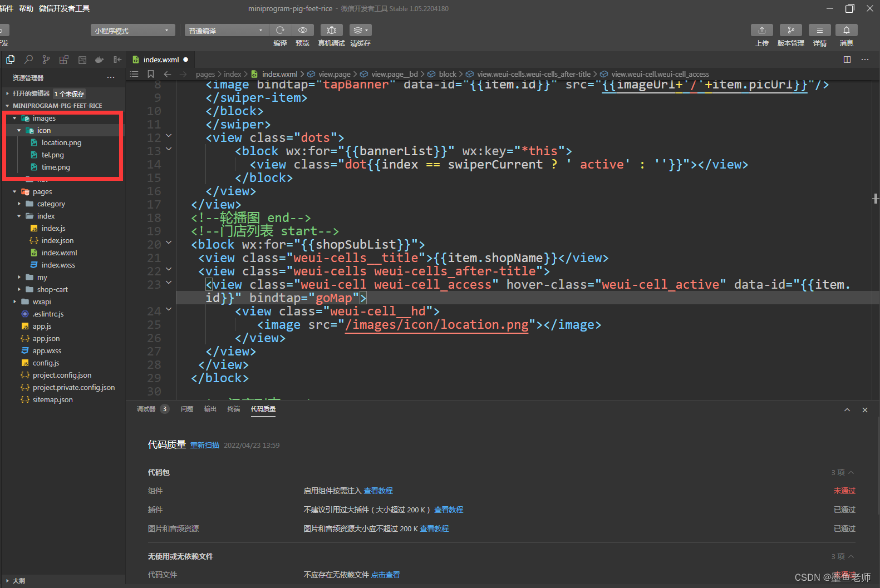Click view.page_bd breadcrumb segment
Viewport: 880px width, 588px height.
(394, 74)
